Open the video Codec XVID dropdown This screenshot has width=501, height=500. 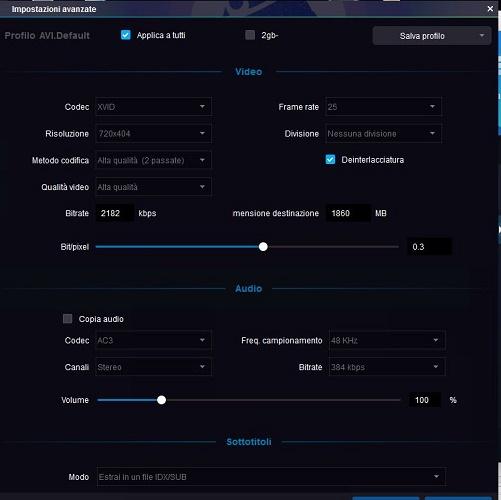point(153,107)
